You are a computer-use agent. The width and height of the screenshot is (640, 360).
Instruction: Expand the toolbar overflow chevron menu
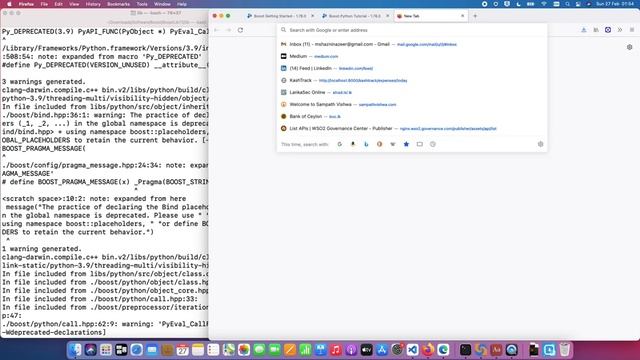(620, 30)
